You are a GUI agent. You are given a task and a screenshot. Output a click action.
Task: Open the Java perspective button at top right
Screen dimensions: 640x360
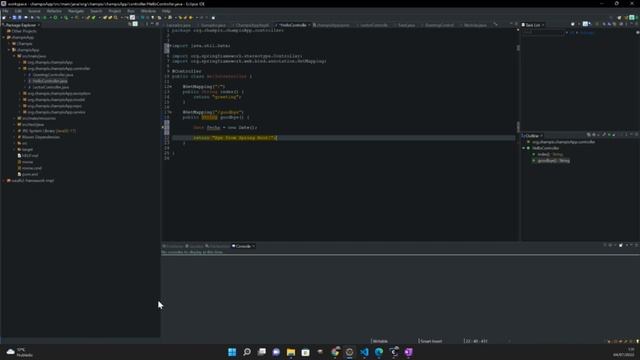point(632,18)
